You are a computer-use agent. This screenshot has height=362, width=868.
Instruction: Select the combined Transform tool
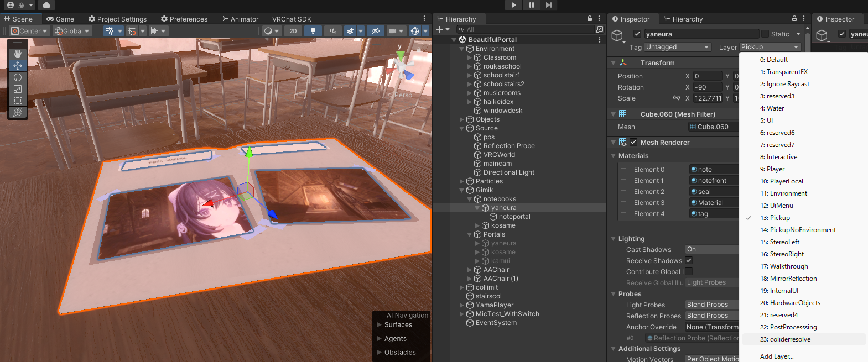[x=18, y=112]
